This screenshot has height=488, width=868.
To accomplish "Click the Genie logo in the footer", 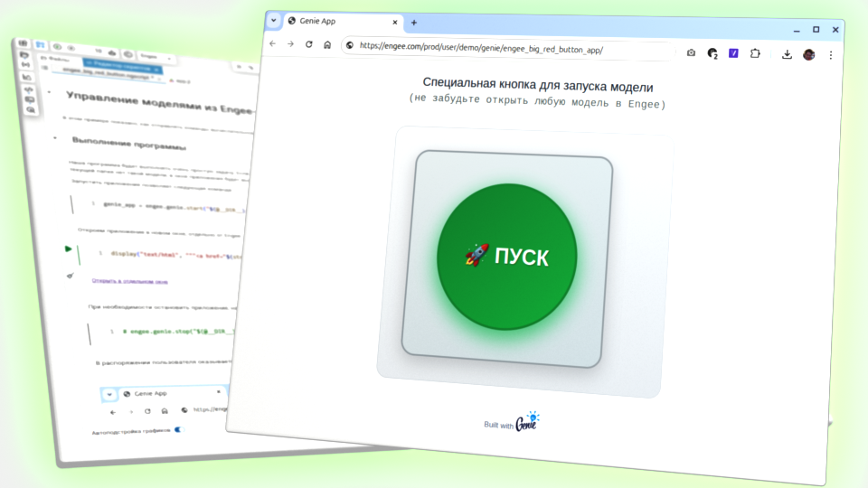I will coord(527,422).
